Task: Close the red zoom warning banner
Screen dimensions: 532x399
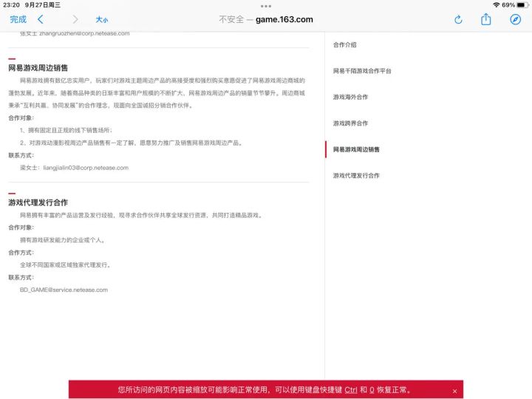Action: pos(454,391)
